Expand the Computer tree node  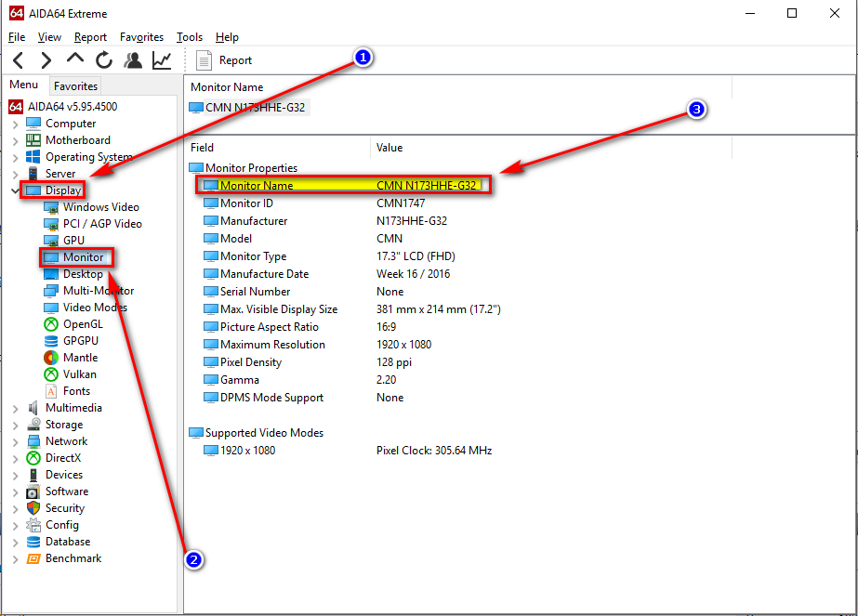[x=15, y=125]
